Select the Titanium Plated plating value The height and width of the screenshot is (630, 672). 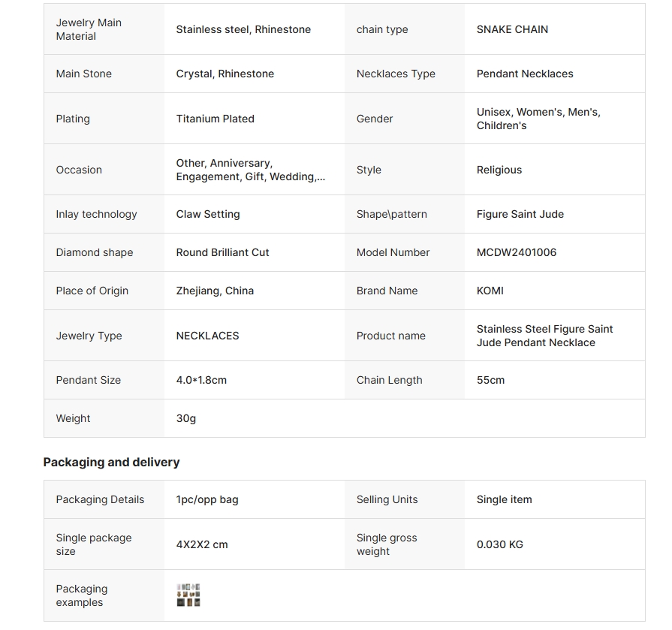215,119
